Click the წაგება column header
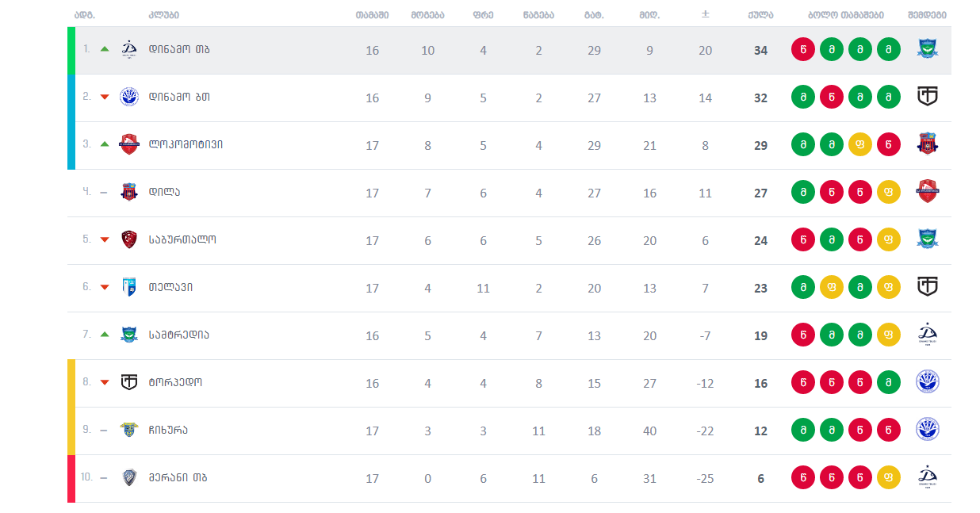This screenshot has width=980, height=513. (538, 15)
